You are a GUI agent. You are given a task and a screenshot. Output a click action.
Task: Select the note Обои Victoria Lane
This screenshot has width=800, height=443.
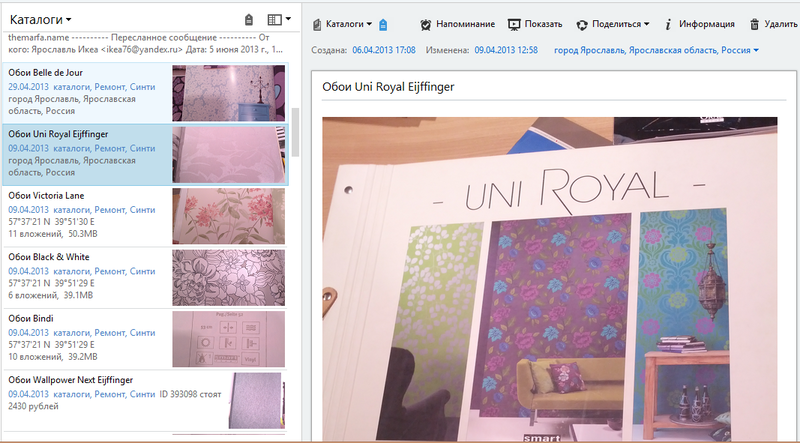pos(145,216)
